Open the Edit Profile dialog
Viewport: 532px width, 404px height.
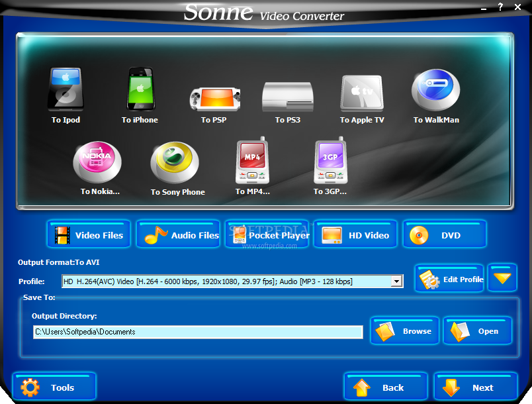pos(449,278)
